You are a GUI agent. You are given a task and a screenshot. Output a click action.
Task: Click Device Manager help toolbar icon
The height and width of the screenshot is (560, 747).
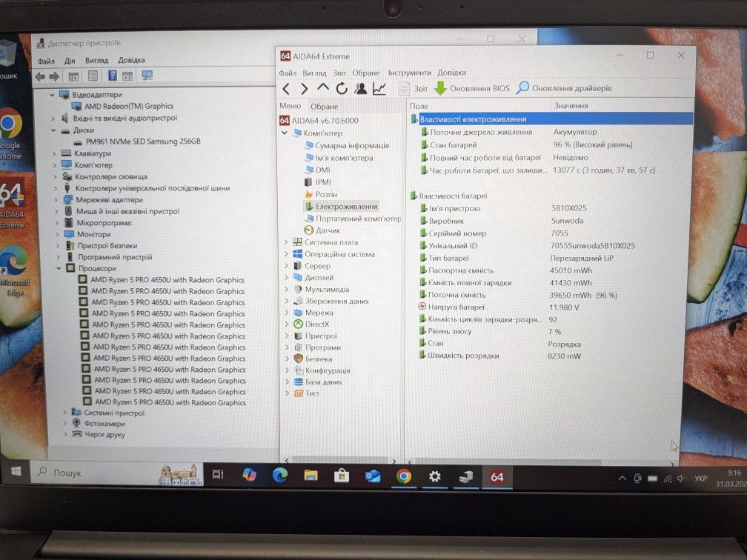tap(113, 76)
